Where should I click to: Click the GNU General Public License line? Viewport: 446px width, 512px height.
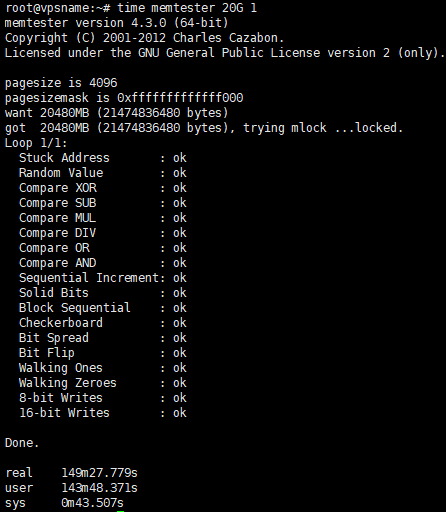coord(224,53)
